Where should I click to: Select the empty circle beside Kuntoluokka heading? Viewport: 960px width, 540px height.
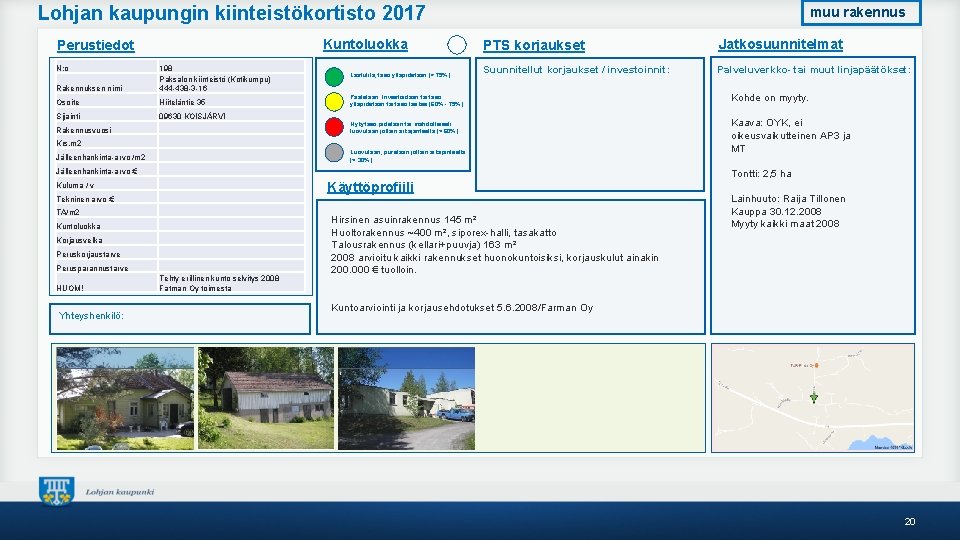[x=457, y=45]
